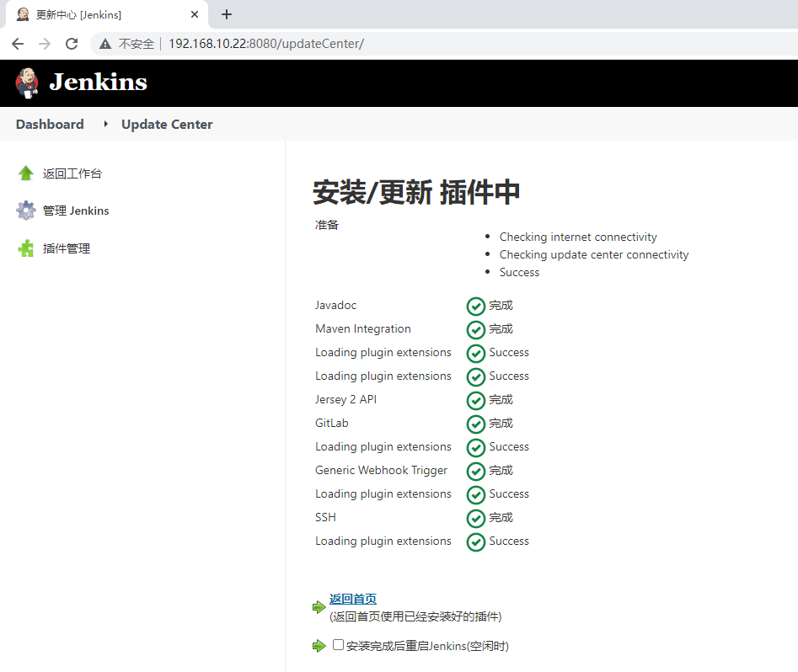Click the Jersey 2 API plugin name
Image resolution: width=798 pixels, height=672 pixels.
[346, 400]
